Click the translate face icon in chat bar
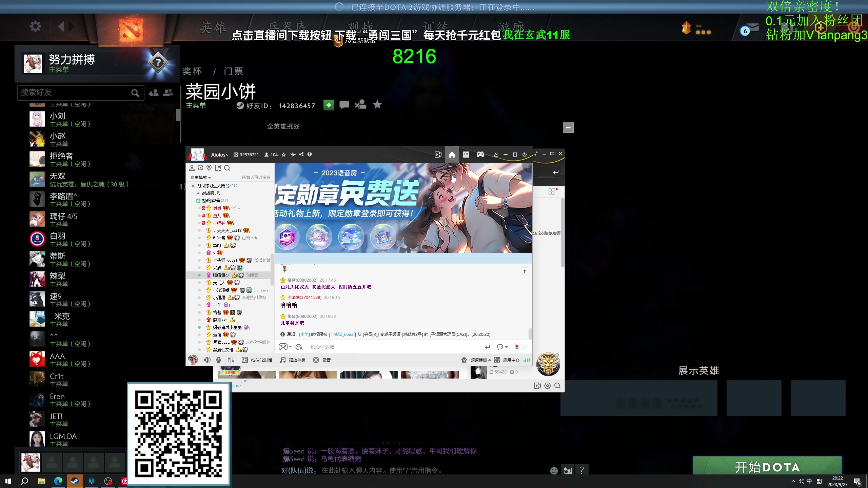 click(299, 347)
